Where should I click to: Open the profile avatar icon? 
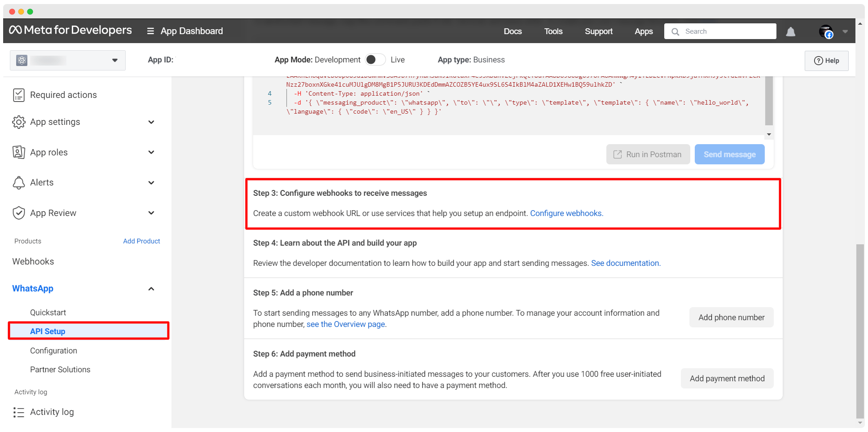pyautogui.click(x=825, y=31)
